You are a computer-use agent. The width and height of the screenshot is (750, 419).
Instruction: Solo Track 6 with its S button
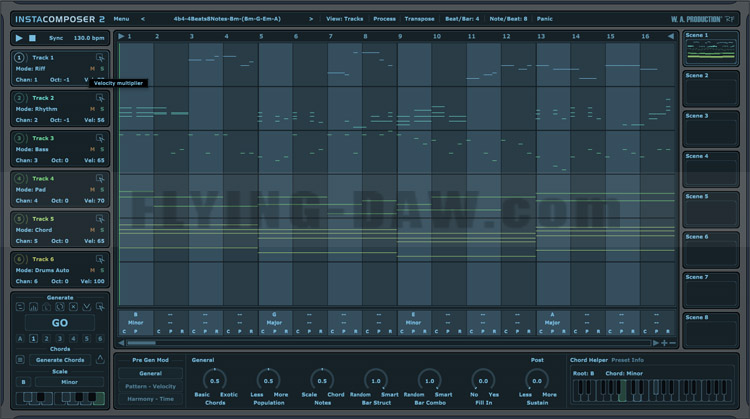pos(102,270)
